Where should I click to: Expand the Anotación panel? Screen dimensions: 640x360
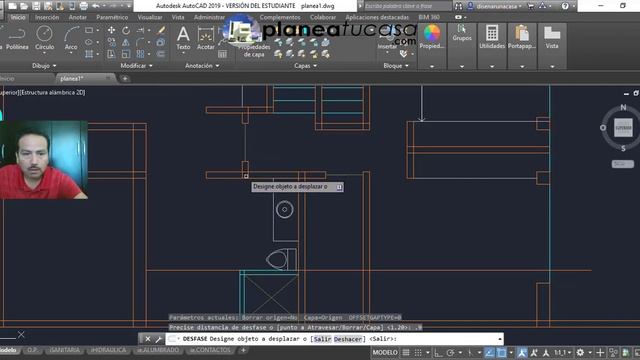click(x=202, y=65)
